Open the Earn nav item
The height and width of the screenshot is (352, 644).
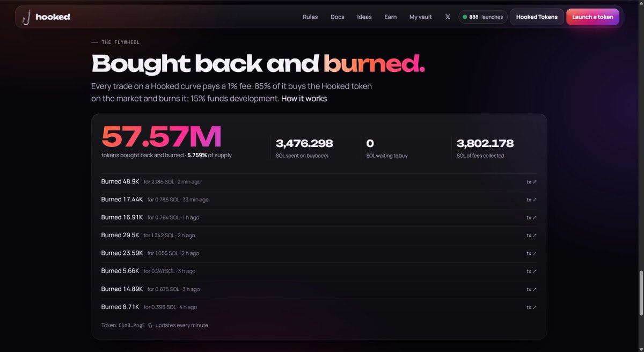391,17
